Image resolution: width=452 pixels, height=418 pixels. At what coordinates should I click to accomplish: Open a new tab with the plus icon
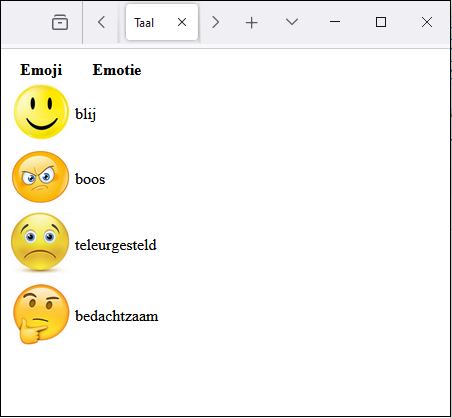tap(252, 23)
